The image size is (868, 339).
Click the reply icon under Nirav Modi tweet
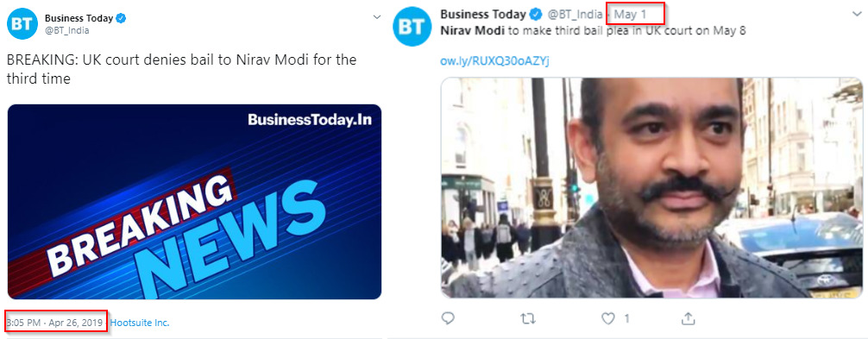(448, 318)
